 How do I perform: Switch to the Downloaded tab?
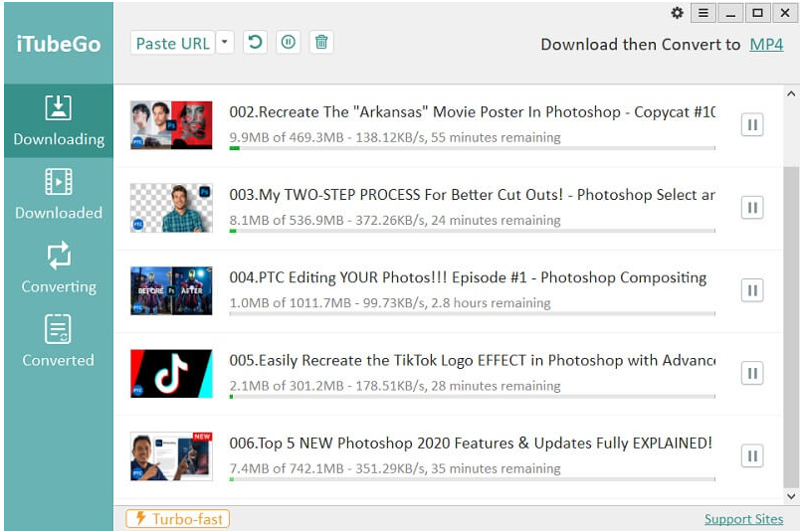coord(59,194)
